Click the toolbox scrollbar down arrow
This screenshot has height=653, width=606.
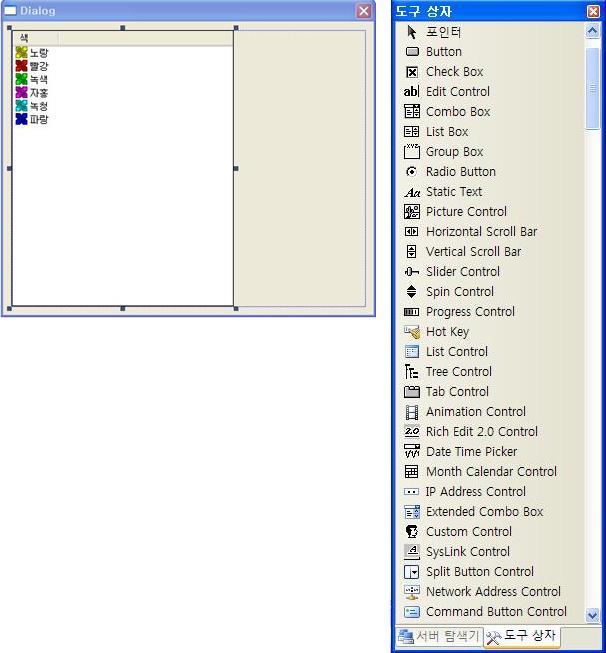click(592, 615)
